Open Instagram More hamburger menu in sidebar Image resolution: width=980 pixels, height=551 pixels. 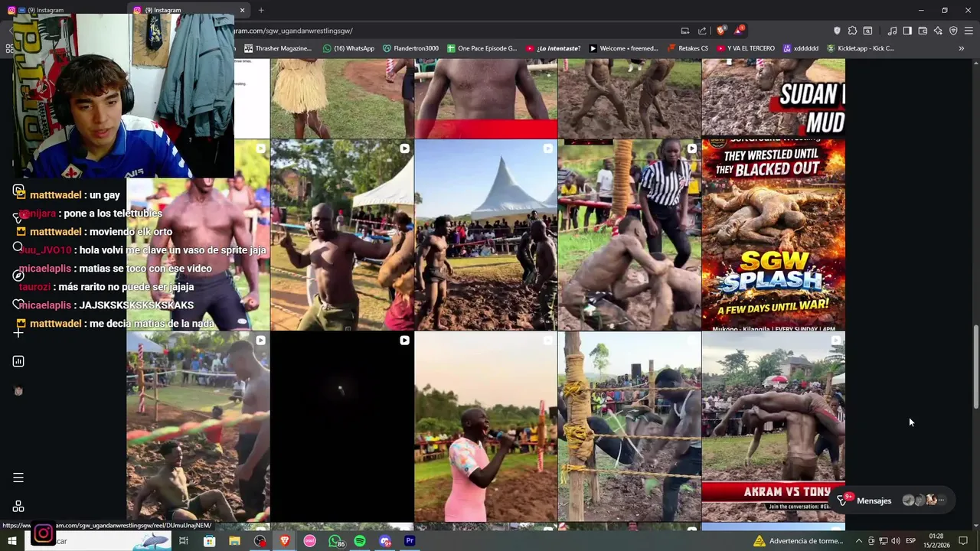[x=18, y=478]
